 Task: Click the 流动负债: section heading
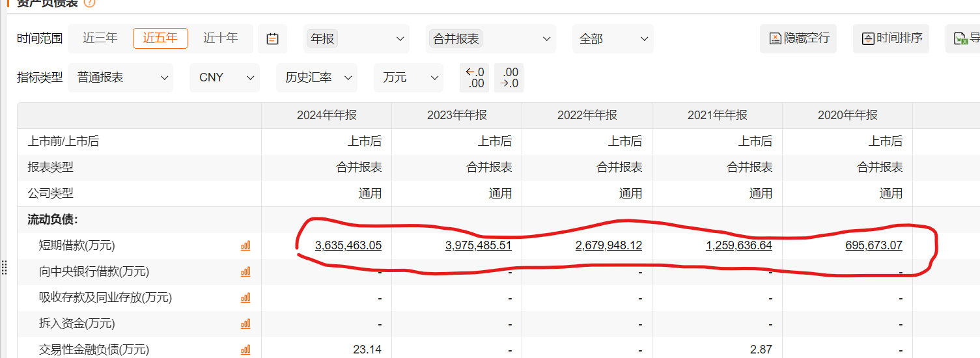[x=53, y=220]
